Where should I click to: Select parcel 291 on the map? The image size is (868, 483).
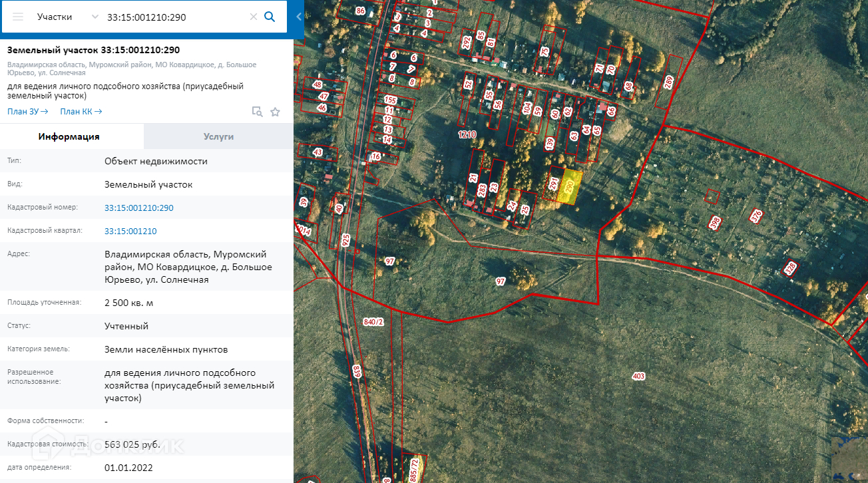[x=554, y=184]
